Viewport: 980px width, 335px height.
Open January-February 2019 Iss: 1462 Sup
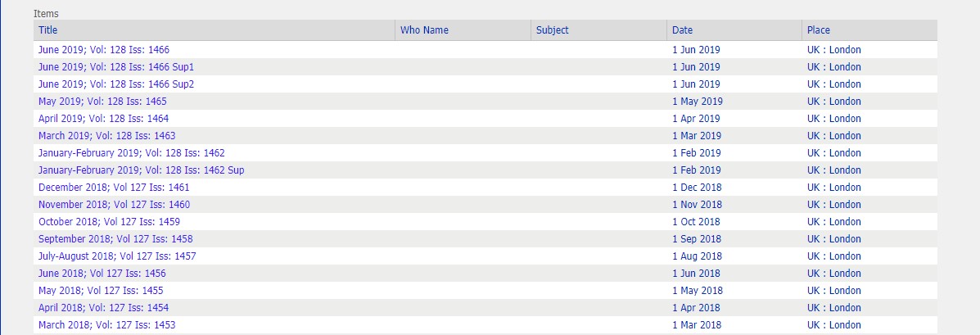coord(142,170)
